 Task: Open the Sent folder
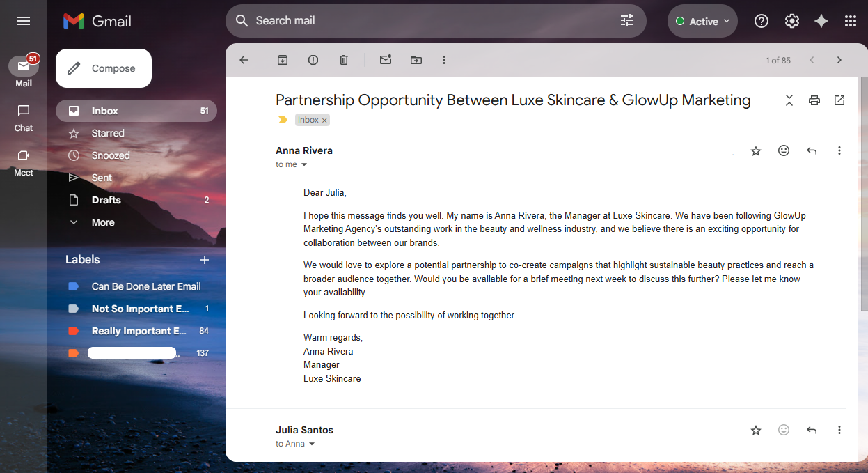[136, 178]
